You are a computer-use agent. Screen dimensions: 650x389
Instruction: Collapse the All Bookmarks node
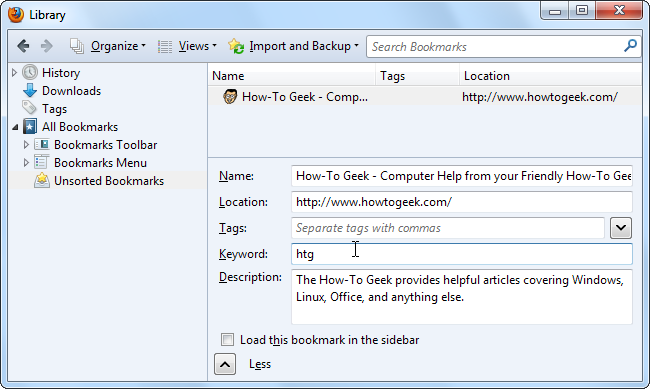[x=15, y=127]
